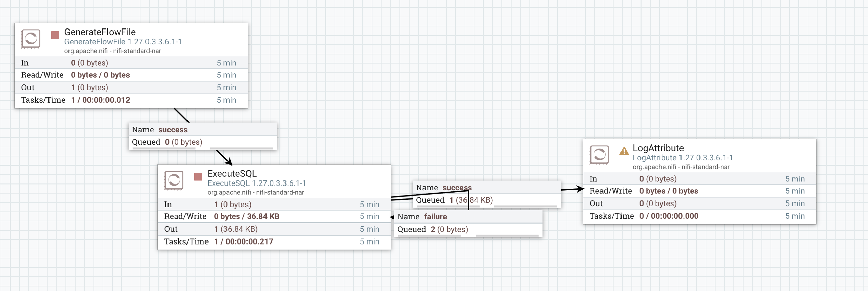
Task: Click the arrowhead entering the ExecuteSQL processor
Action: (x=229, y=162)
